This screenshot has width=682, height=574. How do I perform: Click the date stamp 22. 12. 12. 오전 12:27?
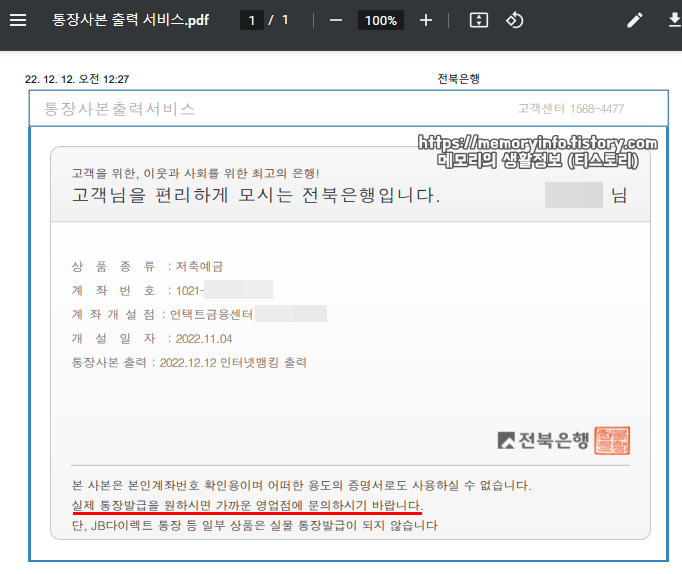[x=77, y=79]
